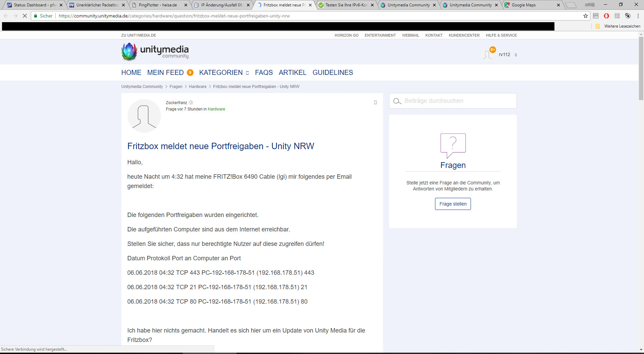The width and height of the screenshot is (644, 354).
Task: Open post options menu at top right of question
Action: (x=375, y=102)
